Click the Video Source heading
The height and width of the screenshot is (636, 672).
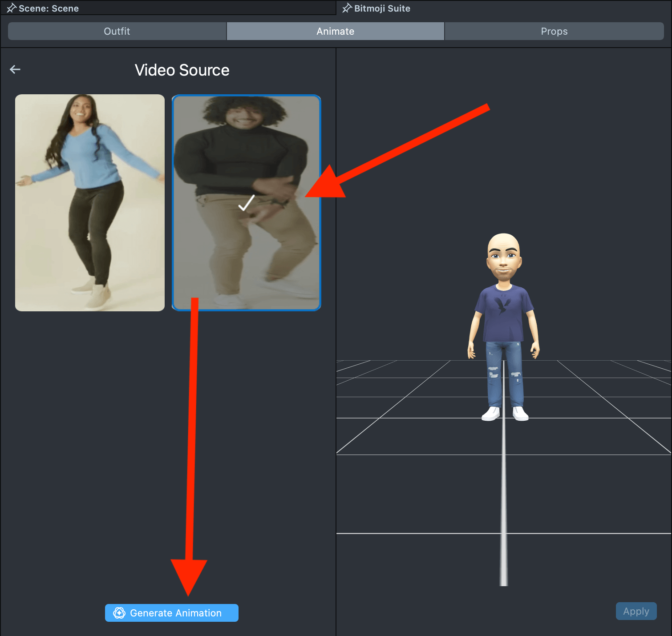(x=182, y=70)
